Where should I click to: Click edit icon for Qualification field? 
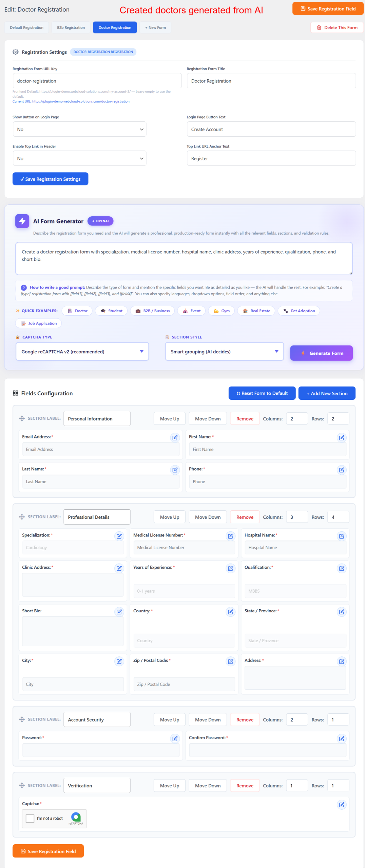click(342, 568)
